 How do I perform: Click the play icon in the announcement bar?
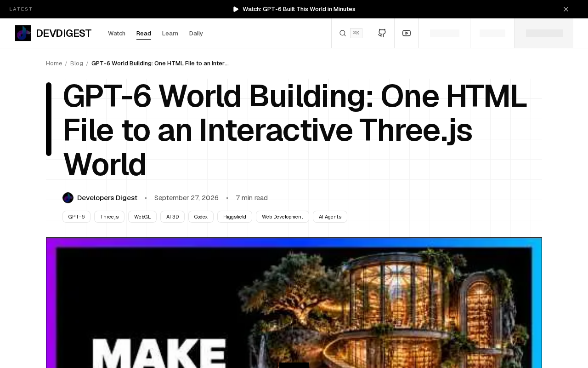point(236,9)
